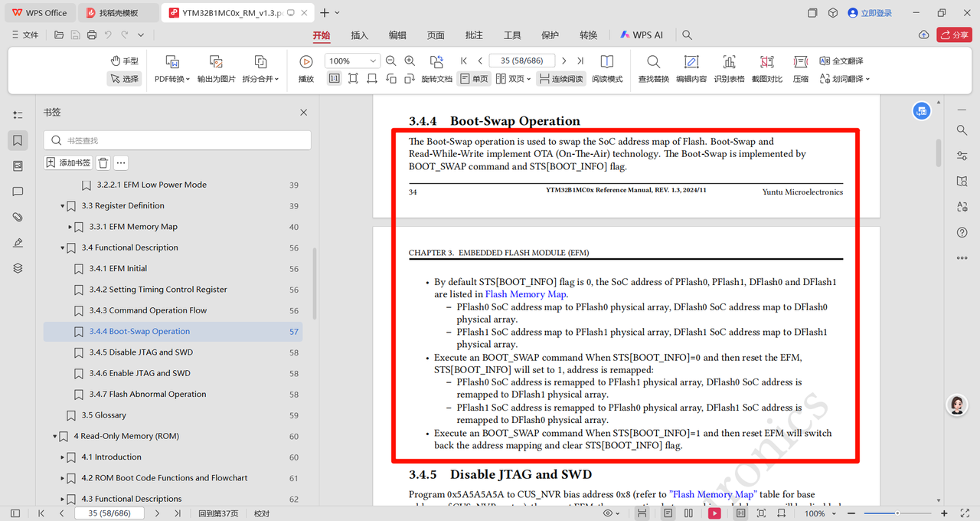Open Find and Replace (查找替换)
Viewport: 980px width, 521px height.
[x=654, y=68]
